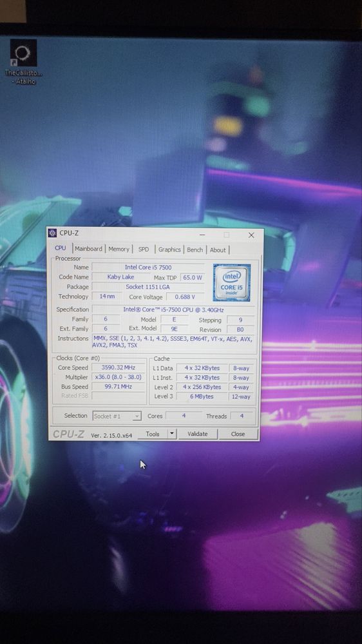Click the empty Rated FSB field
The width and height of the screenshot is (362, 644).
119,396
